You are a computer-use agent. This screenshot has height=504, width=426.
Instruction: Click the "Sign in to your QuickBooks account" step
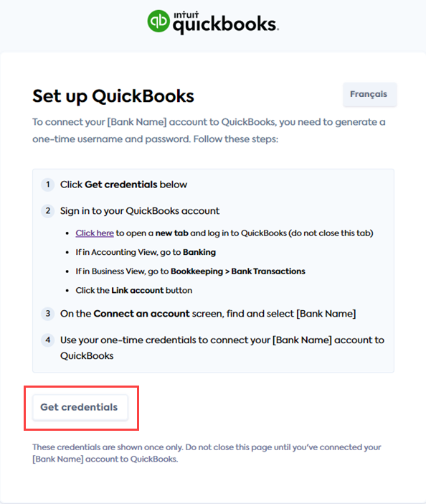click(140, 211)
